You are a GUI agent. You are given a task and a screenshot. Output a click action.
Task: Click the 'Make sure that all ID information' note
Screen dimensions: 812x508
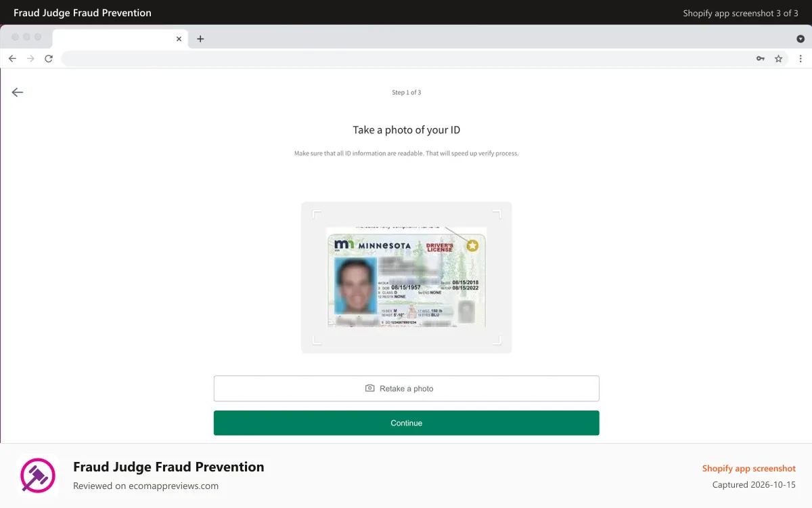(x=406, y=154)
